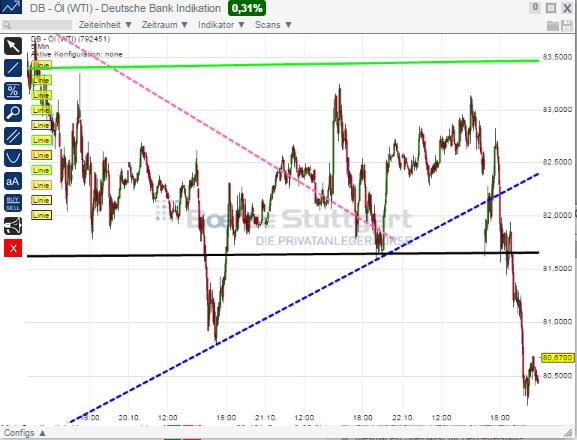Select the parallel channel lines tool
The width and height of the screenshot is (577, 440).
tap(13, 136)
